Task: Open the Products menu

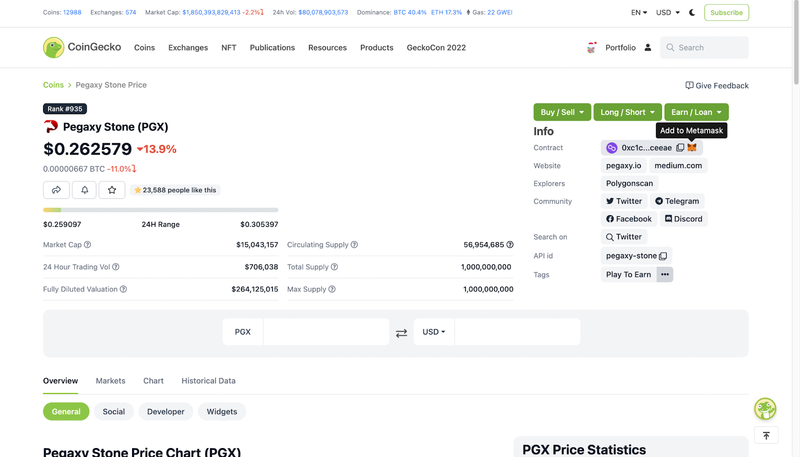Action: pos(377,47)
